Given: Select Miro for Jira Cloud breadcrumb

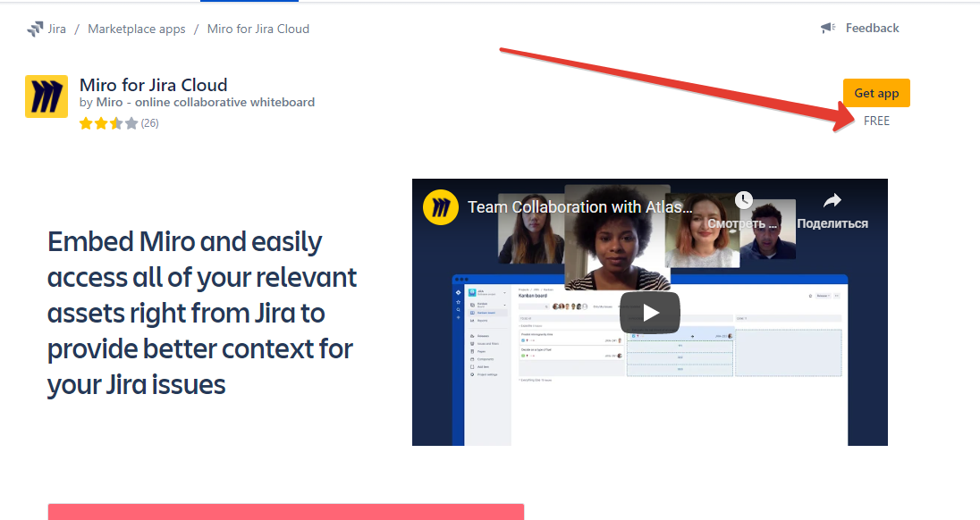Looking at the screenshot, I should coord(258,29).
